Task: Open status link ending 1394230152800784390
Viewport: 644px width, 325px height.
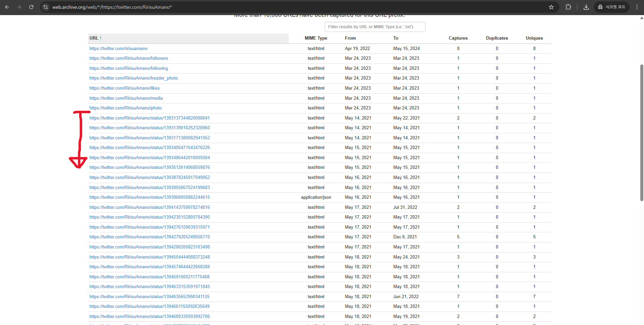Action: coord(150,217)
